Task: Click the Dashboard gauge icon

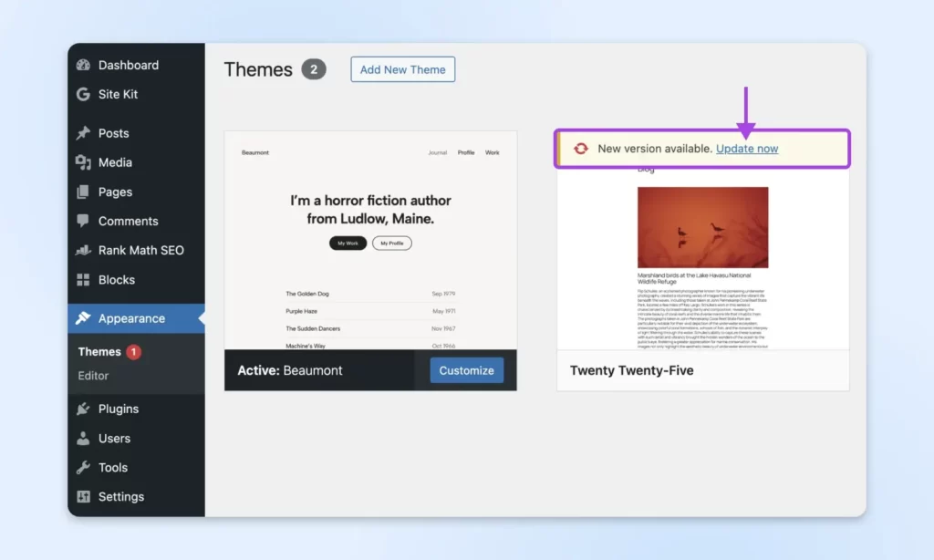Action: click(83, 65)
